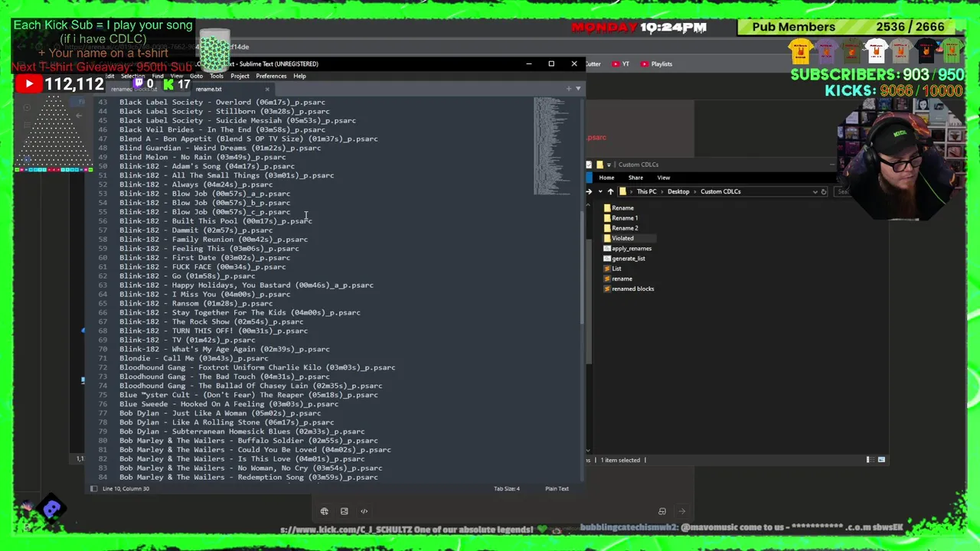Click the 1 item selected status text
The height and width of the screenshot is (551, 980).
[x=620, y=460]
